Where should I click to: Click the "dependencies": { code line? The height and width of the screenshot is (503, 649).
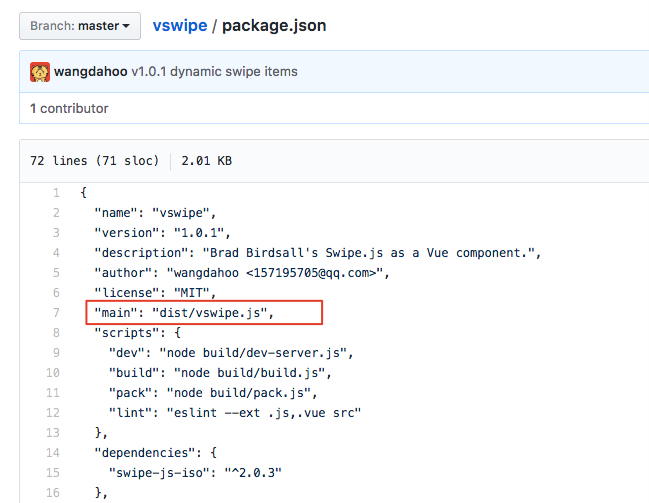pos(156,453)
